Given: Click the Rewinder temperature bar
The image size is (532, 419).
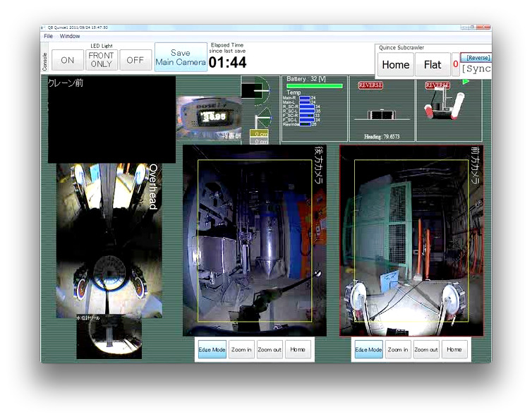Looking at the screenshot, I should coord(305,125).
